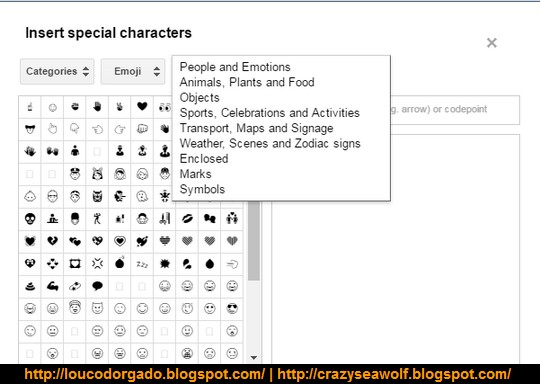Select the sleeping Zzz emoji
The width and height of the screenshot is (540, 384).
pos(142,264)
